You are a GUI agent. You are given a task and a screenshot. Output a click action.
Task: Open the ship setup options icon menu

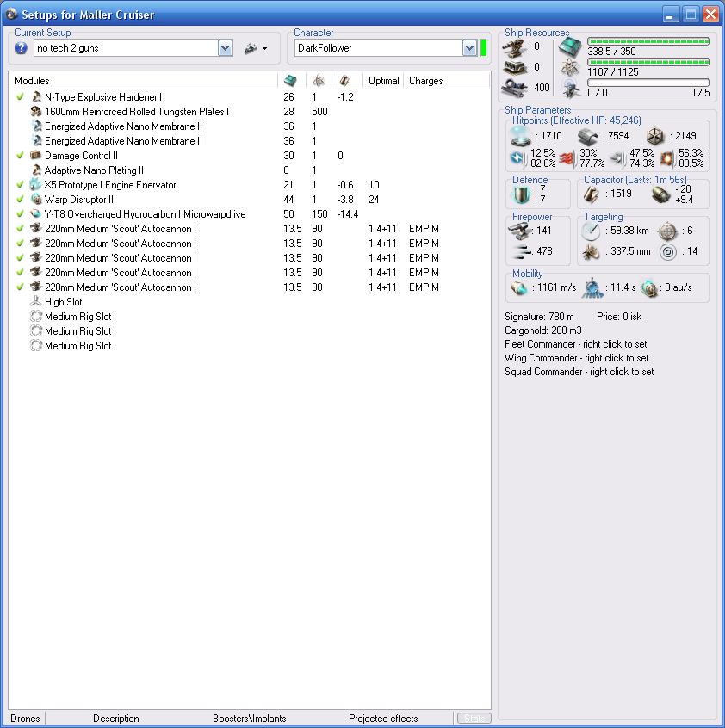pyautogui.click(x=256, y=48)
